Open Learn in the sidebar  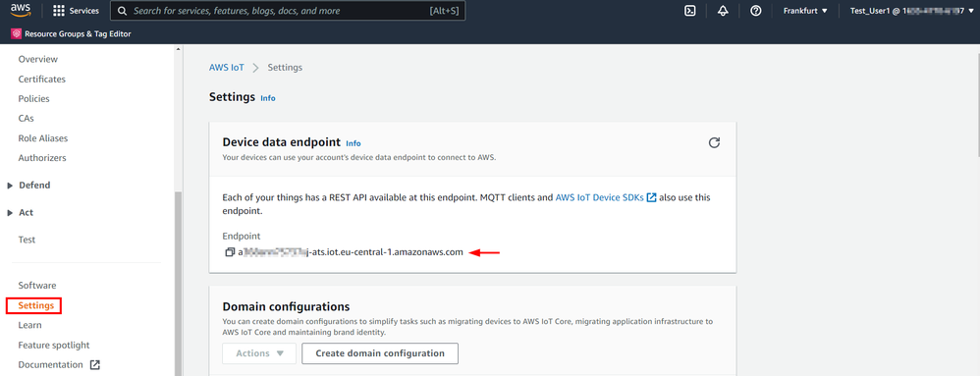coord(30,325)
